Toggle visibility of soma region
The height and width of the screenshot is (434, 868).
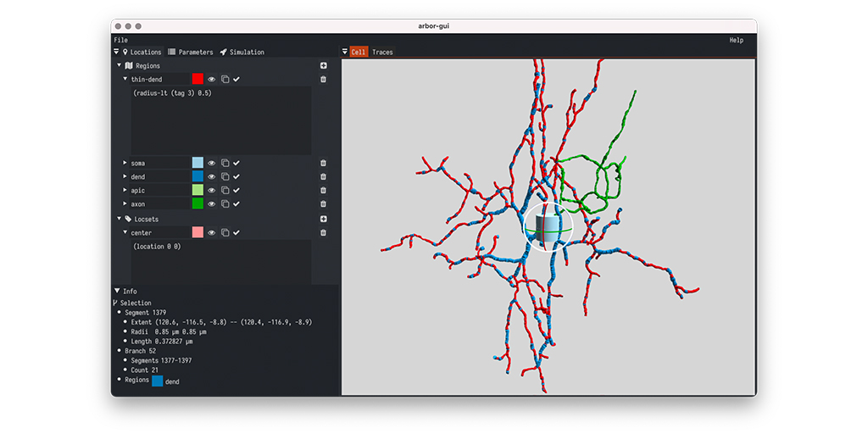[211, 163]
